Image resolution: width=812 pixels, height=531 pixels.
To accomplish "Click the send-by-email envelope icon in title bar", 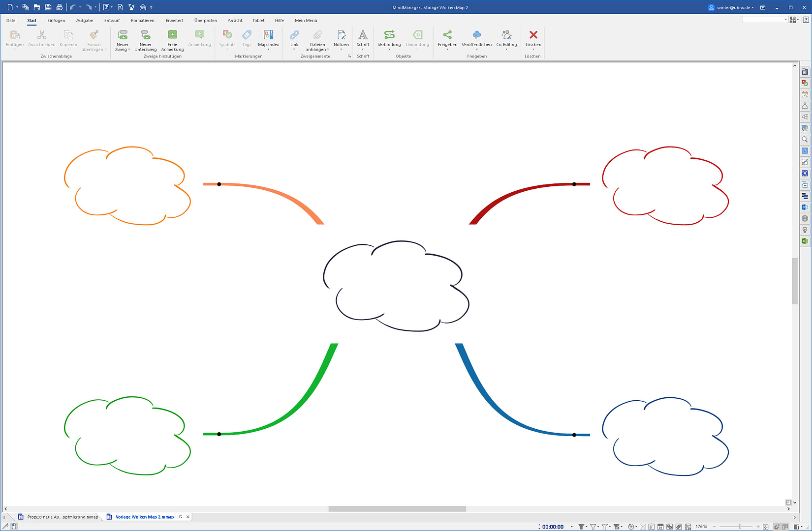I will point(143,7).
